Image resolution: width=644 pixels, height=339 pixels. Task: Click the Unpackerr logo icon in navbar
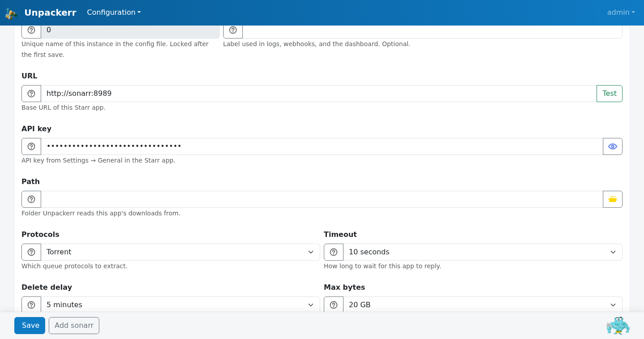(x=11, y=13)
